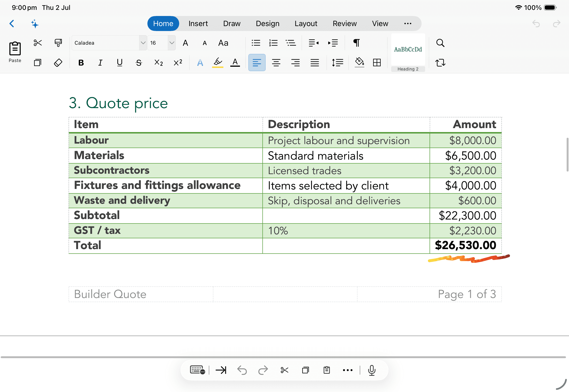Open line spacing options
The height and width of the screenshot is (392, 569).
click(338, 62)
